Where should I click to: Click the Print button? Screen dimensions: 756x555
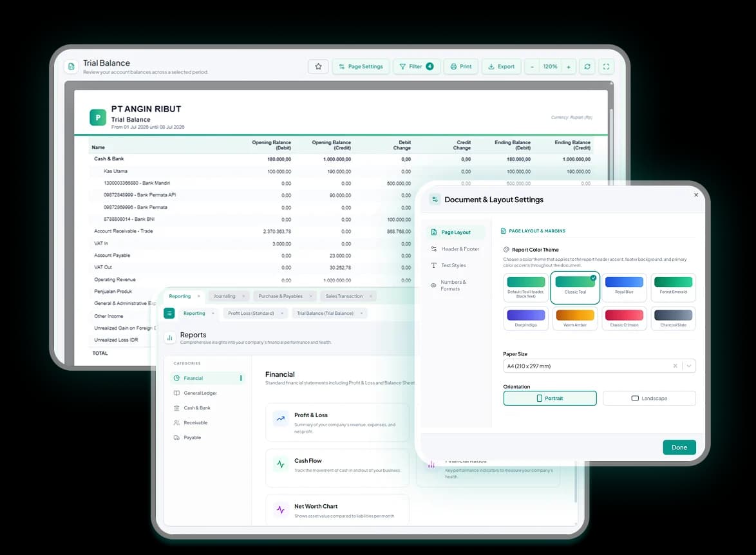[460, 66]
